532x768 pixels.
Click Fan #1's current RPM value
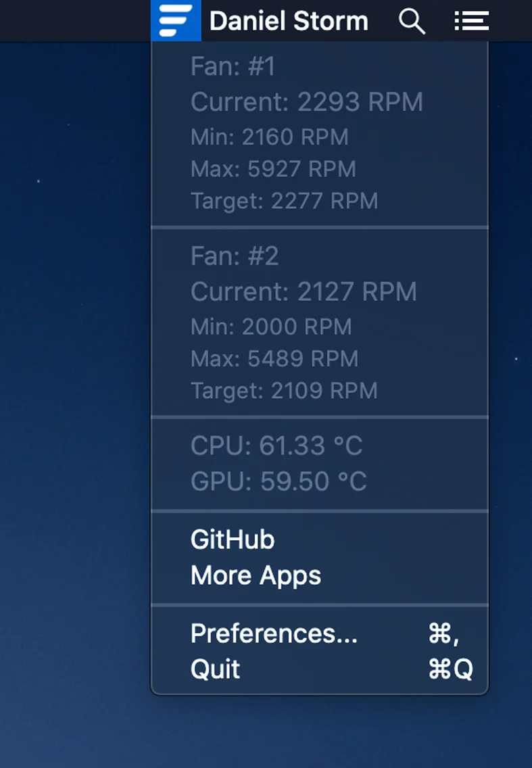[307, 102]
